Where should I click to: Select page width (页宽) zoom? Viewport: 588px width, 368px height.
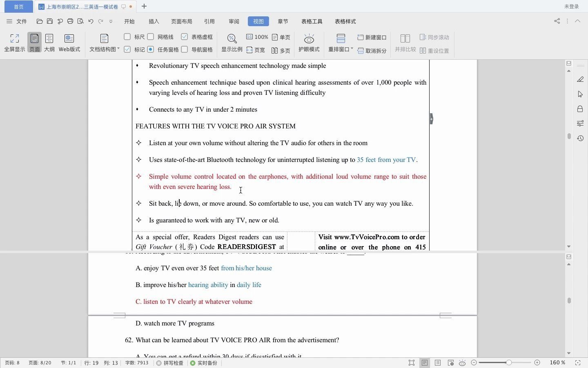pyautogui.click(x=256, y=50)
